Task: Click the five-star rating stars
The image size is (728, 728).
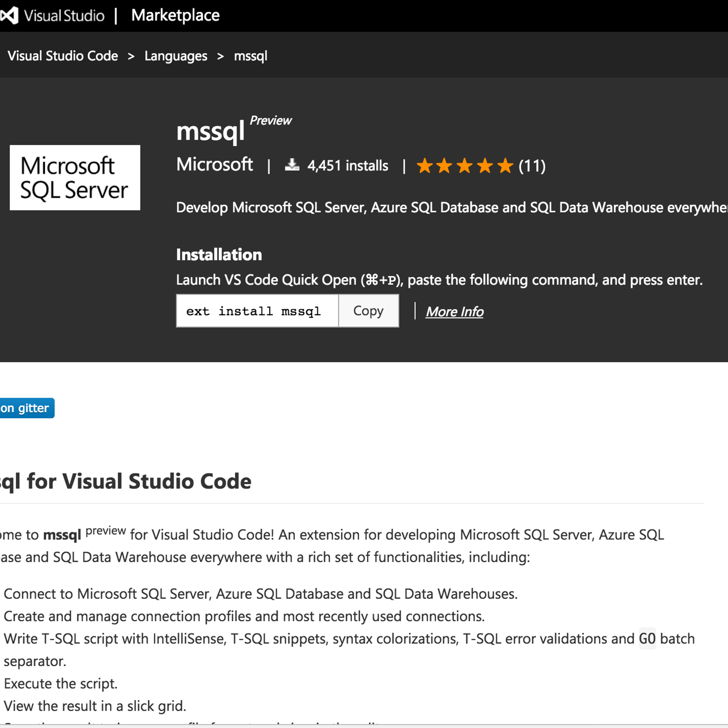Action: [x=465, y=166]
